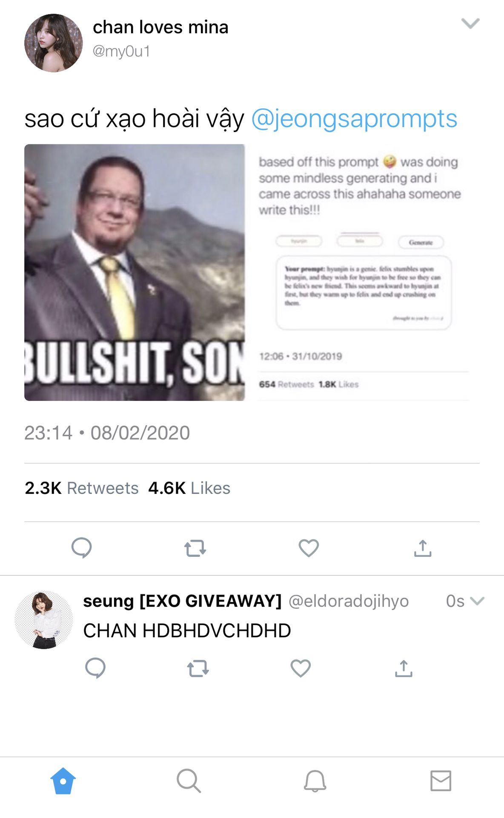The width and height of the screenshot is (504, 818).
Task: Share the main tweet
Action: [x=423, y=548]
